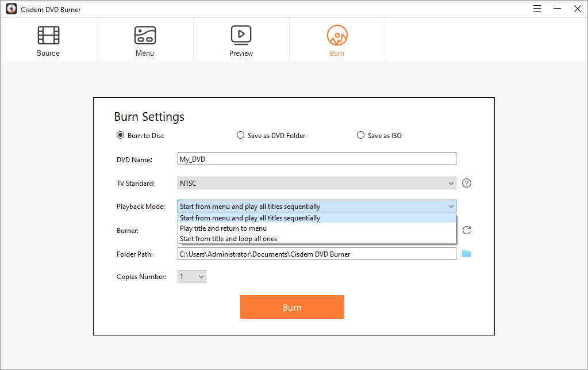Viewport: 588px width, 370px height.
Task: Select the Burn to Disc radio button
Action: point(120,135)
